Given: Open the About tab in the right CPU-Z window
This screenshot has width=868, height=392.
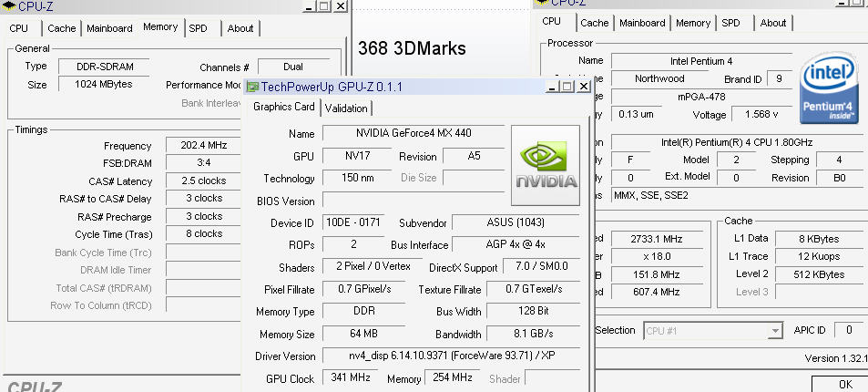Looking at the screenshot, I should [x=772, y=23].
